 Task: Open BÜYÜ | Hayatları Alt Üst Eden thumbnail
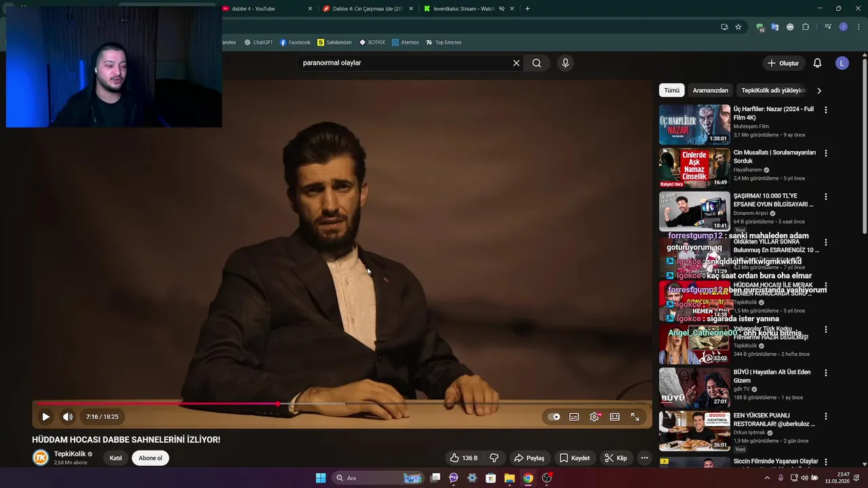[694, 387]
